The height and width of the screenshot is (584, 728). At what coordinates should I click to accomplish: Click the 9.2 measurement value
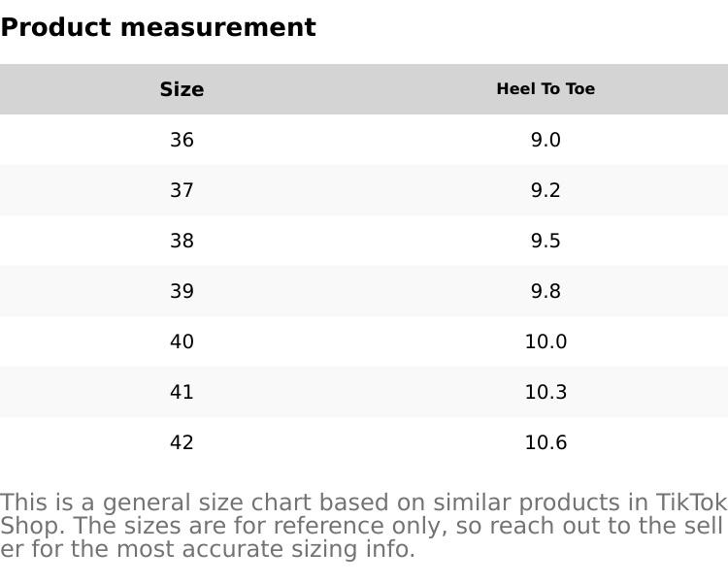(x=546, y=190)
